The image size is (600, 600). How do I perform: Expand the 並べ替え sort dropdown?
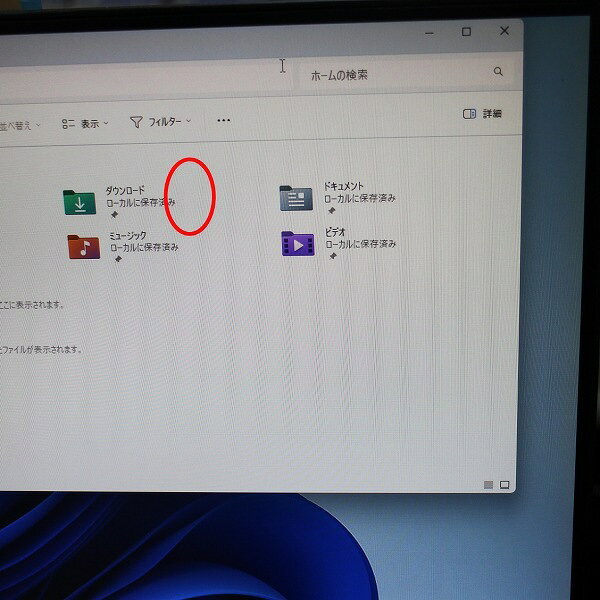click(x=20, y=125)
